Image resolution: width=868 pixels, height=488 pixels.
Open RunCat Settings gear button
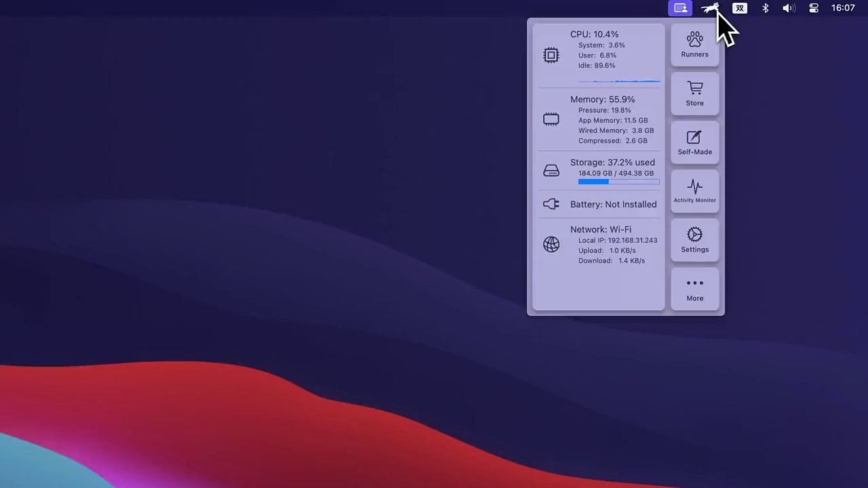click(x=694, y=240)
